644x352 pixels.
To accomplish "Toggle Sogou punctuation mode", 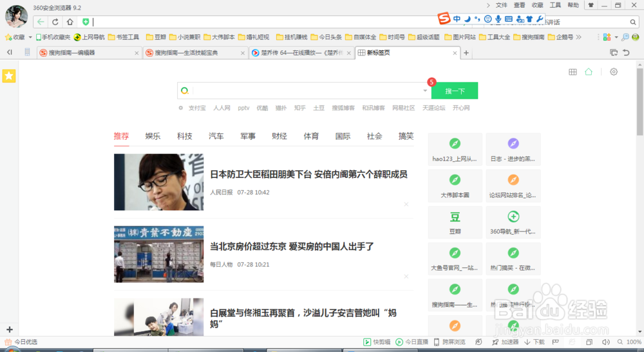I will (477, 19).
